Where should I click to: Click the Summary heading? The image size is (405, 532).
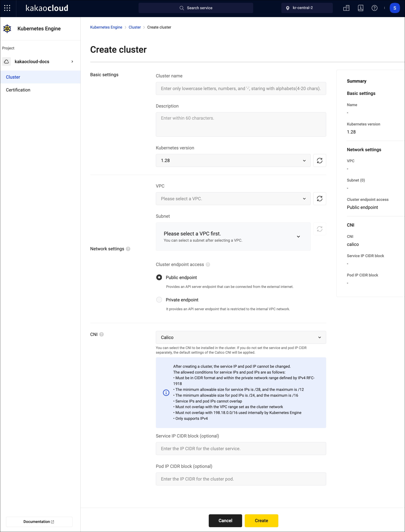coord(357,81)
